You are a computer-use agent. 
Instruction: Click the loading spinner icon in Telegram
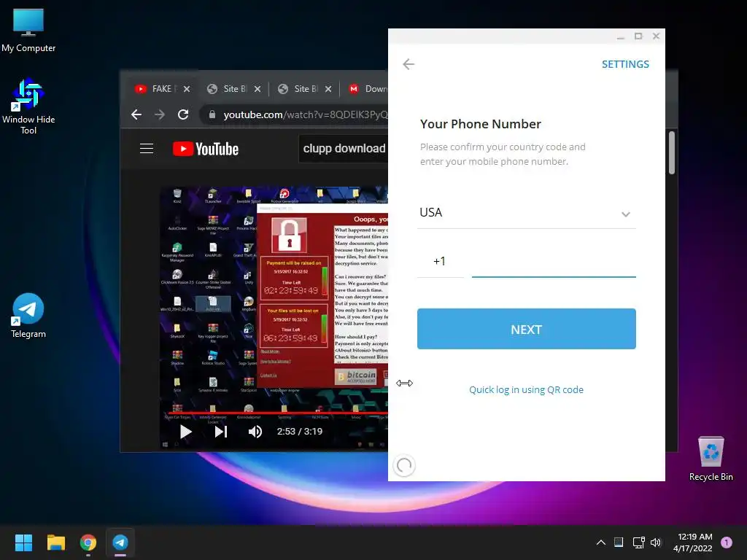[404, 465]
